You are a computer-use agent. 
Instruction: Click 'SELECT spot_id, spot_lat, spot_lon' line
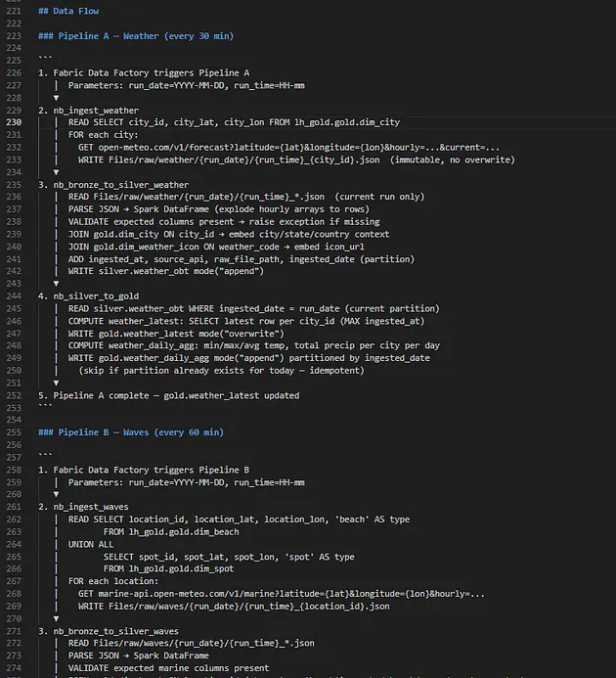coord(229,557)
